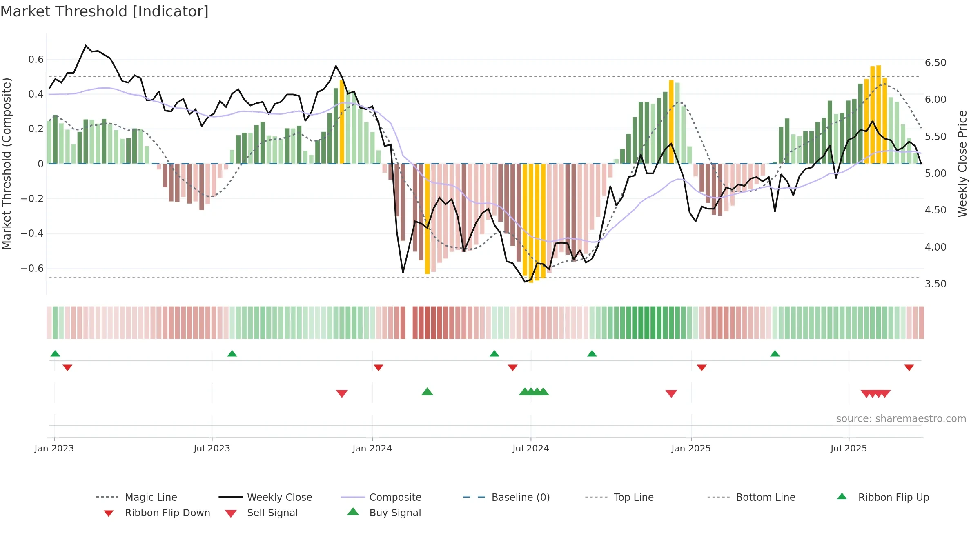This screenshot has width=980, height=551.
Task: Click the sell signal marker in December 2024
Action: click(x=671, y=393)
